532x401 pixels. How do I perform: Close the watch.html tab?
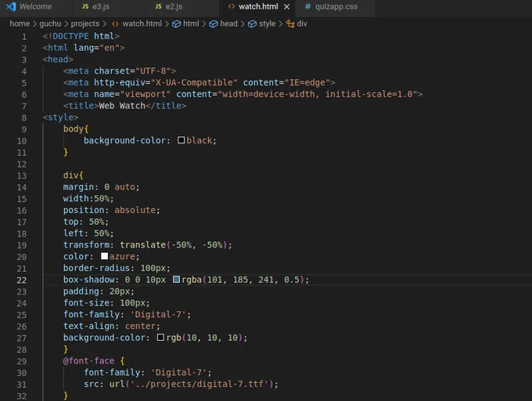tap(286, 7)
